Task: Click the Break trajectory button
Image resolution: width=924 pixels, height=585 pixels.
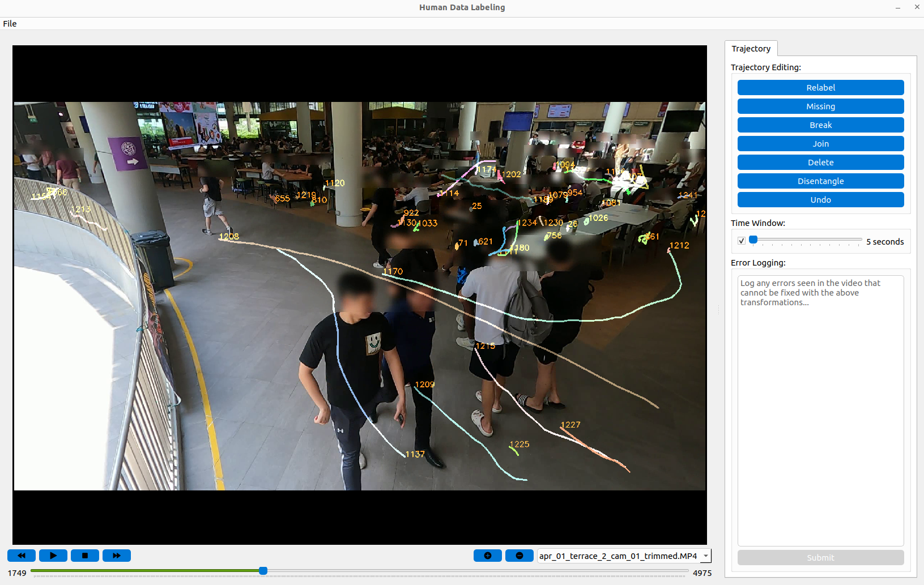Action: point(820,125)
